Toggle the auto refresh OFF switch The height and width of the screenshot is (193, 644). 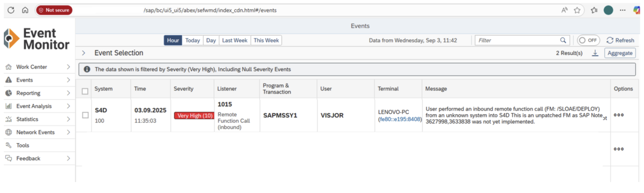(x=588, y=40)
